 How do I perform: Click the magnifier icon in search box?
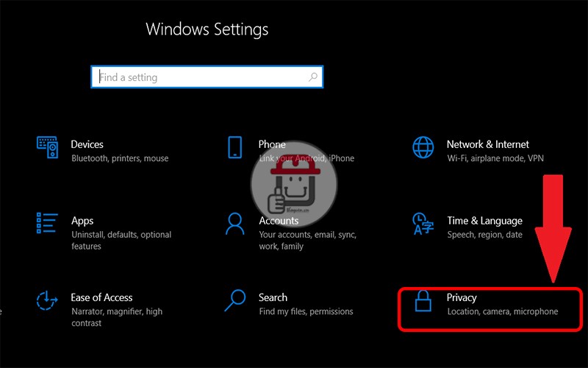coord(313,77)
